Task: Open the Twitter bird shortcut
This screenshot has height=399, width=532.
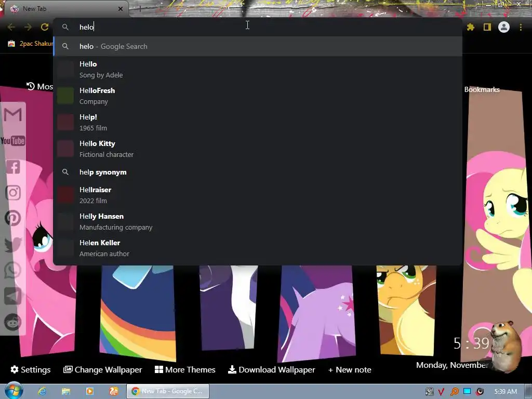Action: (x=13, y=245)
